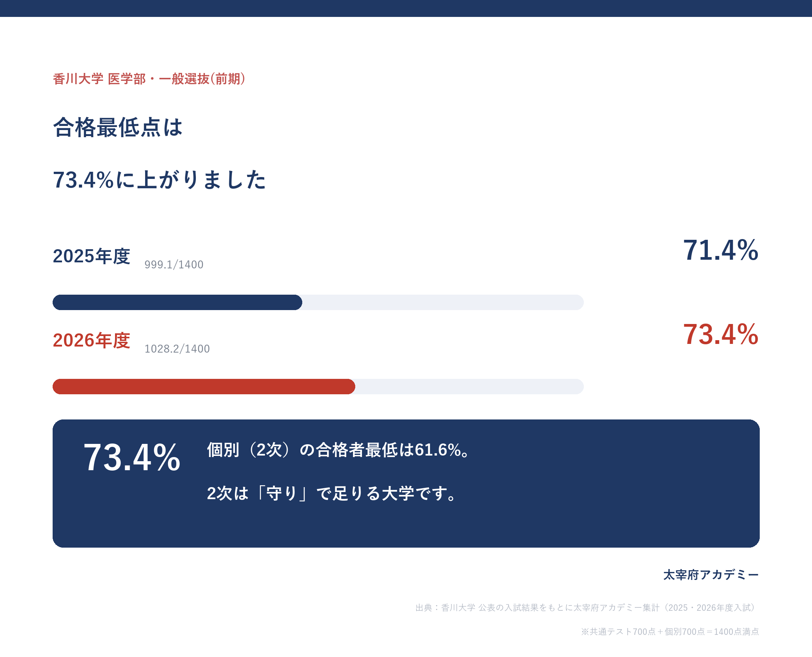Screen dimensions: 812x657
Task: Click the 1028.2/1400 score text
Action: coord(177,348)
